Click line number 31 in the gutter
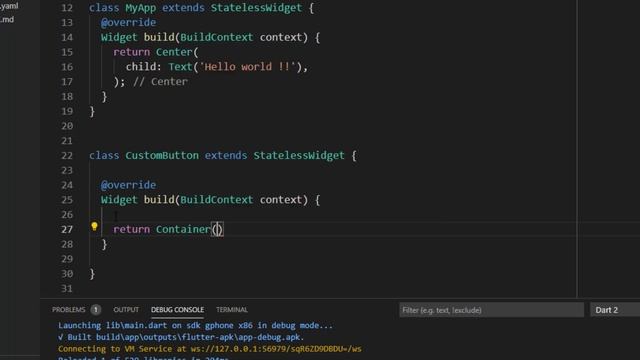 [67, 289]
